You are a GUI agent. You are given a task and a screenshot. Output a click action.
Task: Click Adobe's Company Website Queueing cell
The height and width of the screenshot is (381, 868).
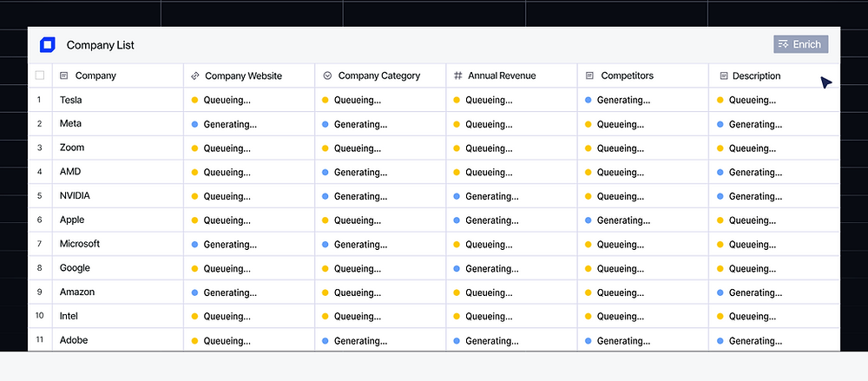tap(249, 339)
